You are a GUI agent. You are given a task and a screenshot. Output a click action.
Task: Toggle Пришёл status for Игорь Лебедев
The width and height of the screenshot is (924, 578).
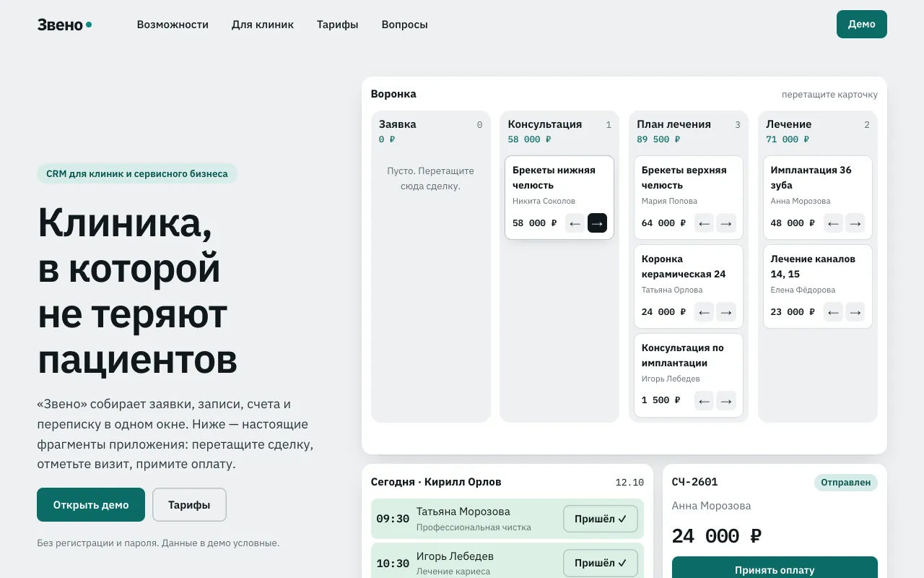coord(601,563)
